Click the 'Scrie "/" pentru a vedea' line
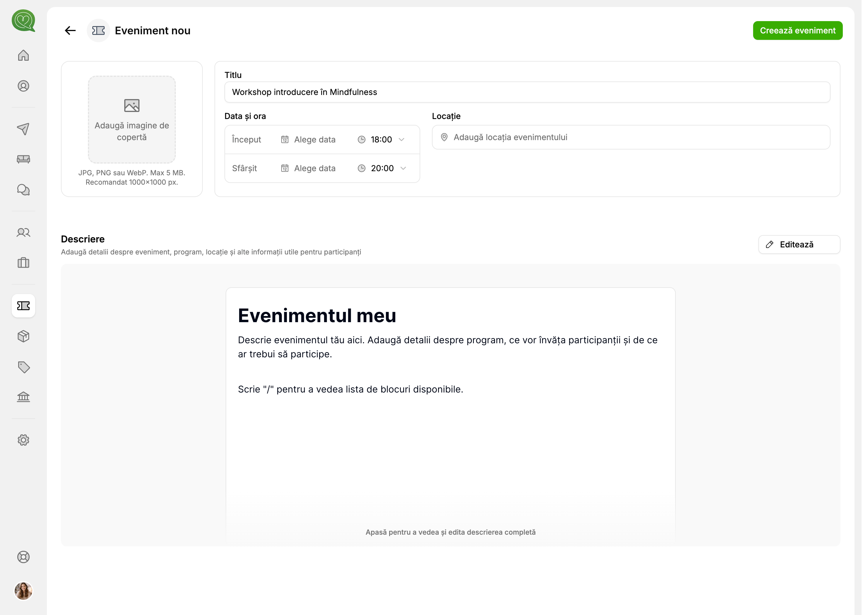The width and height of the screenshot is (868, 615). click(x=350, y=390)
